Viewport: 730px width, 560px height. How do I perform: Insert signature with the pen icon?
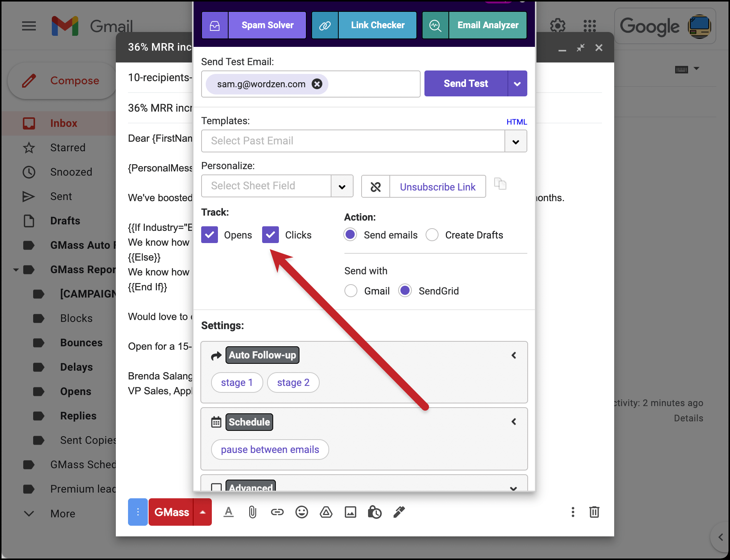tap(399, 512)
